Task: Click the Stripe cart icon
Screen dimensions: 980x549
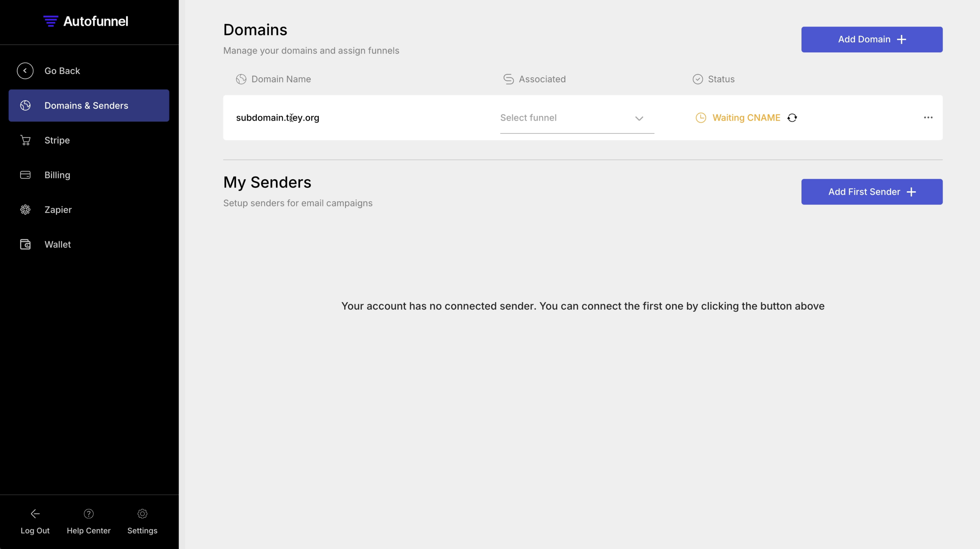Action: pos(25,140)
